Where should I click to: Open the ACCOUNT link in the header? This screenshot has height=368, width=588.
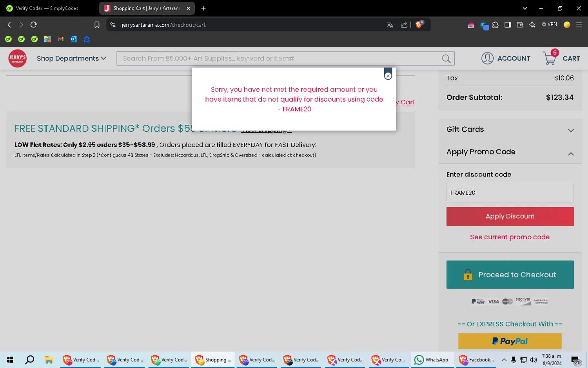(x=514, y=58)
